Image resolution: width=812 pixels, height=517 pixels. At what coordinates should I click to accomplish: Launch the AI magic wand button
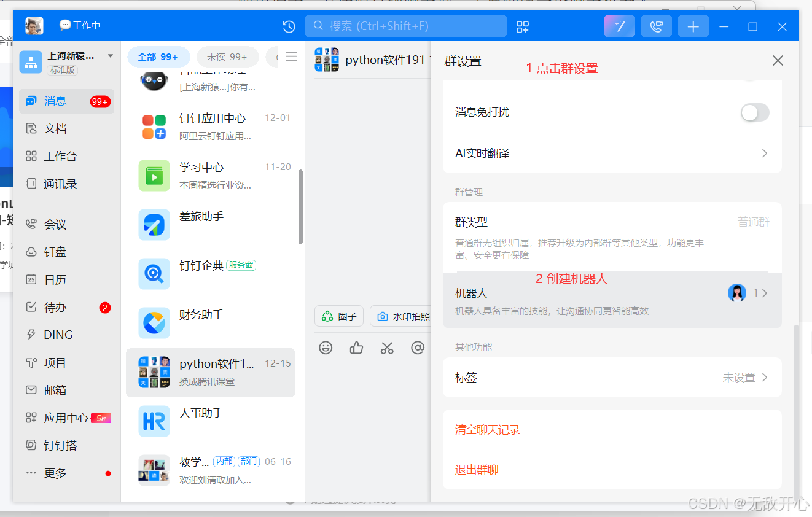[x=620, y=26]
